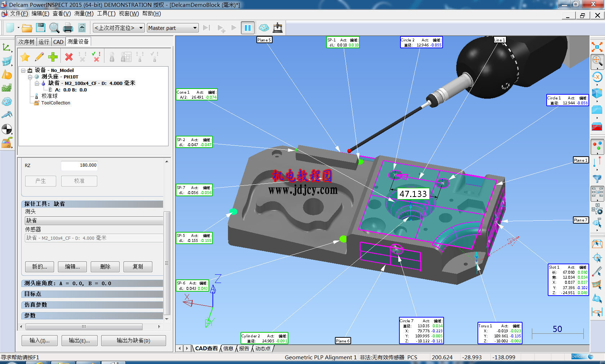The height and width of the screenshot is (364, 605).
Task: Collapse the 设备 - No_Model tree node
Action: pyautogui.click(x=23, y=71)
